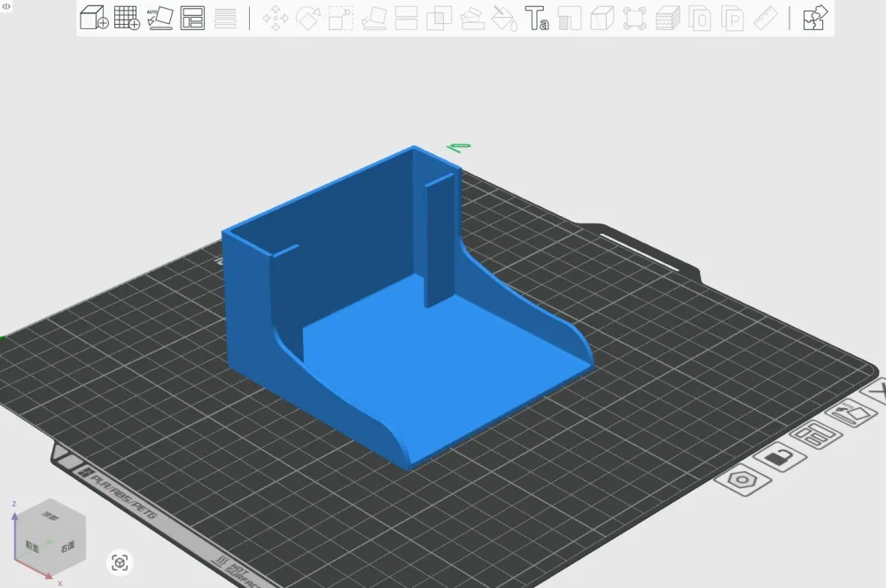Select the Text tool

535,17
